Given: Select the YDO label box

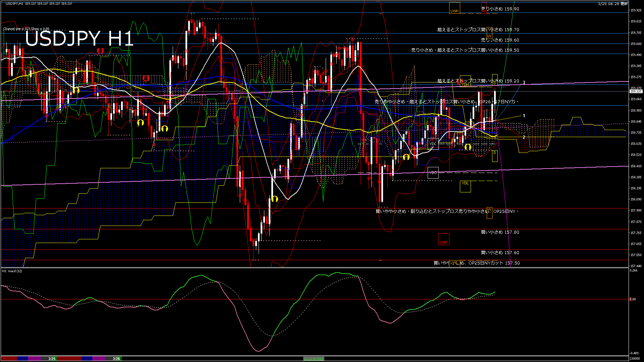Looking at the screenshot, I should [x=433, y=173].
